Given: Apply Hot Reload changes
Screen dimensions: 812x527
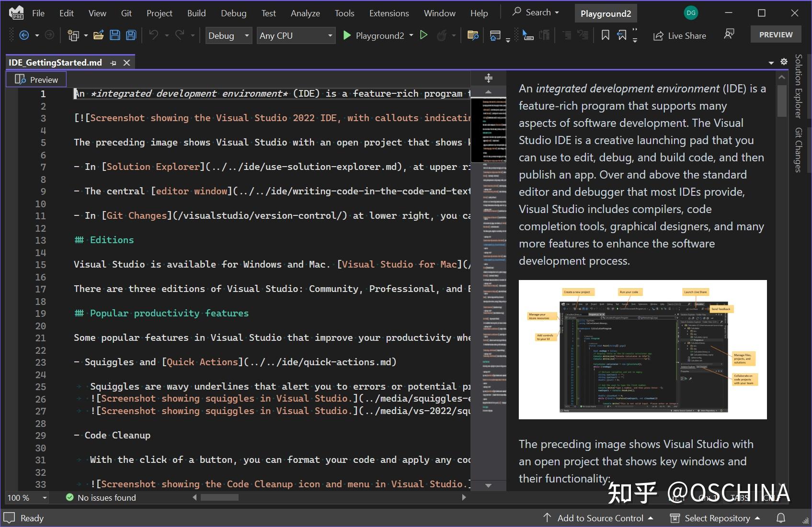Looking at the screenshot, I should [x=442, y=35].
